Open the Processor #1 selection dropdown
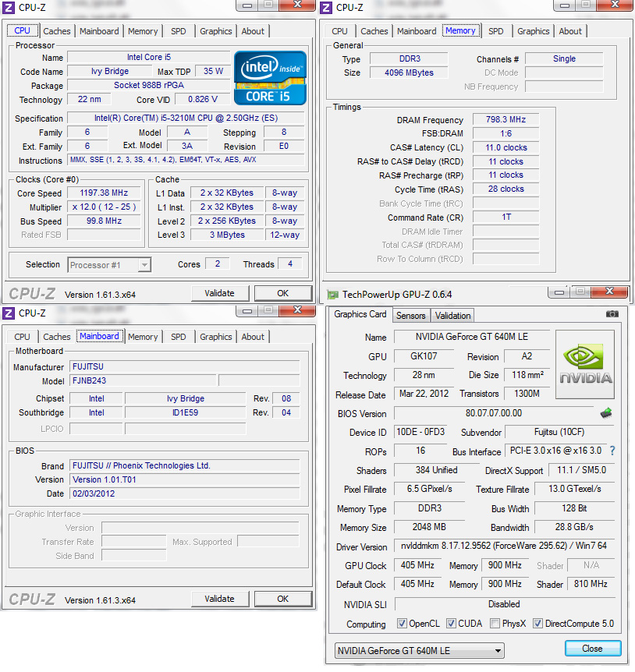The width and height of the screenshot is (635, 672). point(145,265)
